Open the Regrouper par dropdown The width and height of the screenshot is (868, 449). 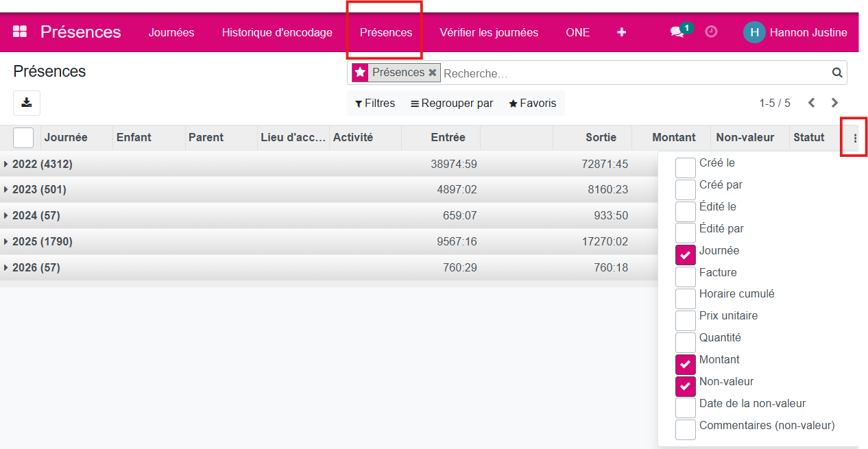(451, 103)
